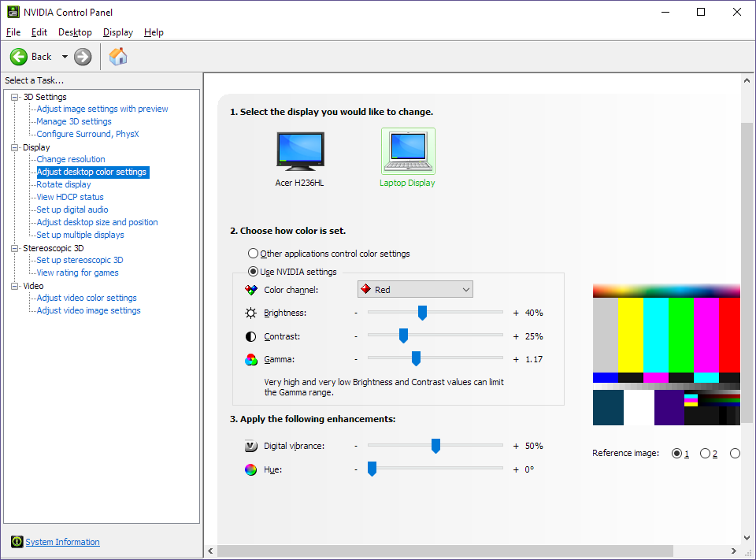Open the Help menu
This screenshot has height=560, width=756.
154,32
